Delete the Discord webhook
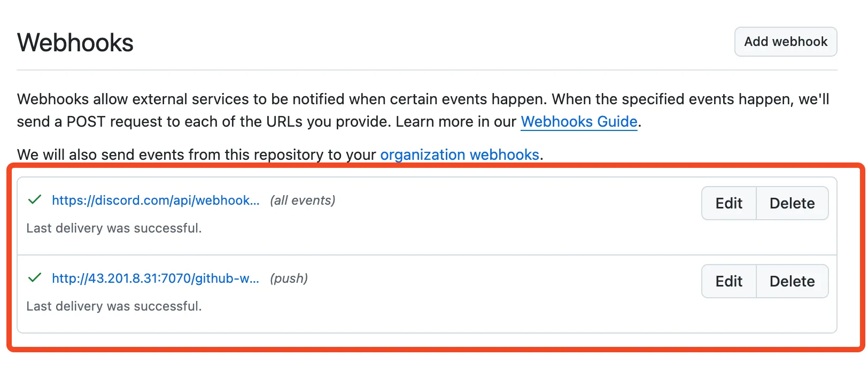This screenshot has height=387, width=868. pos(792,203)
